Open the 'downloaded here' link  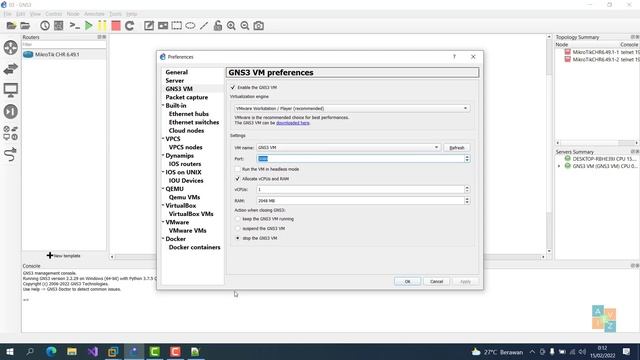[x=293, y=123]
